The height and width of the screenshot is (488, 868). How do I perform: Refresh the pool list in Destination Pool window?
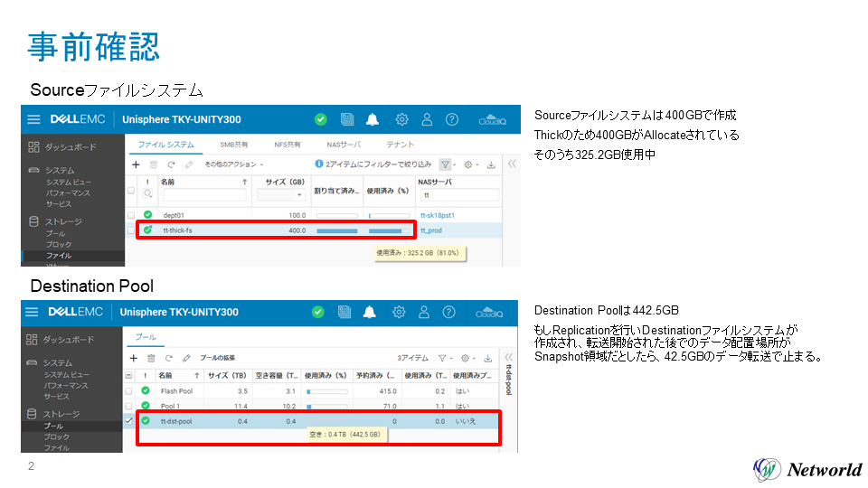(x=169, y=358)
